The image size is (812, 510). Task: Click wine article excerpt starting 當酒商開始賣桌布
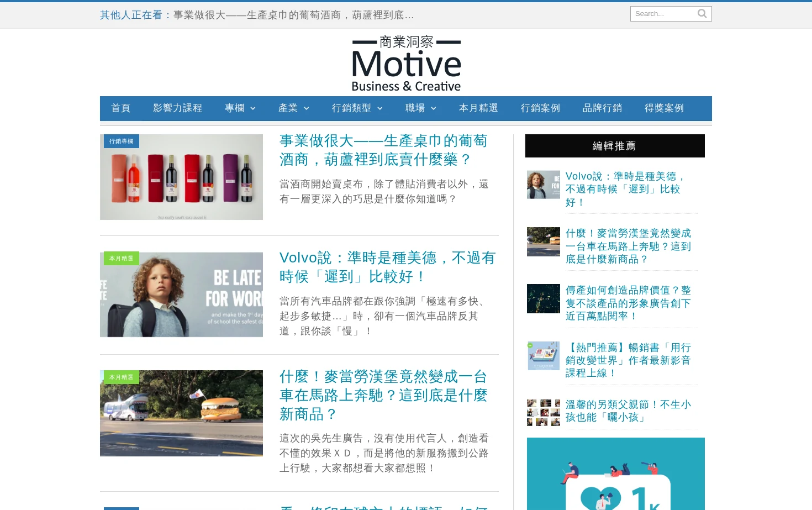tap(384, 191)
